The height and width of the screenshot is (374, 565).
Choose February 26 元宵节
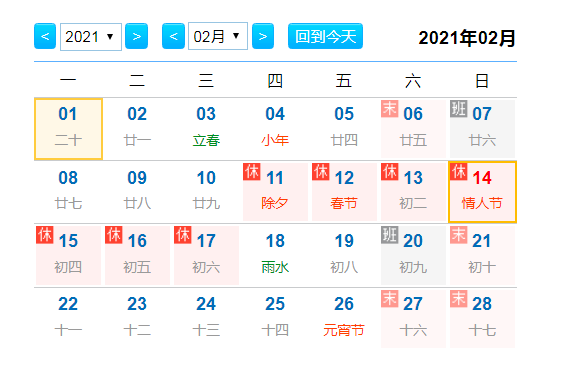click(344, 318)
